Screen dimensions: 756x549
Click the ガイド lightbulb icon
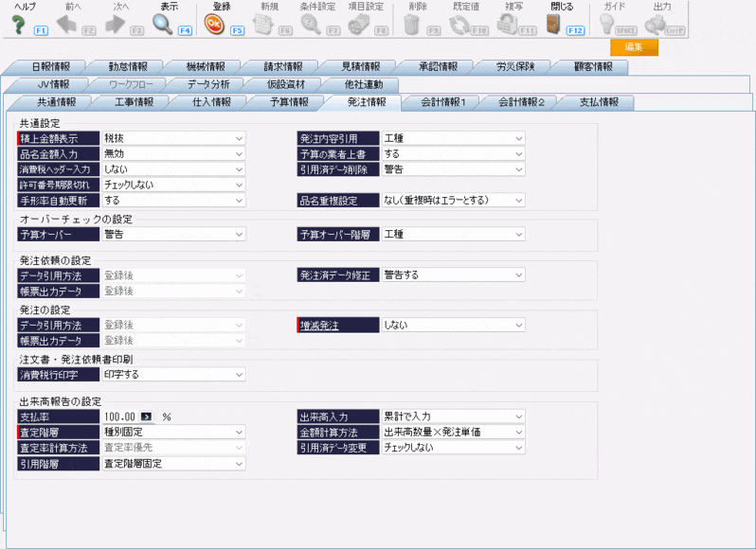coord(613,25)
